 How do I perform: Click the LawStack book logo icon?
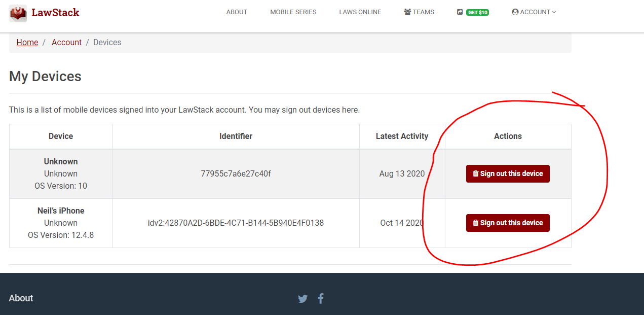click(x=18, y=13)
